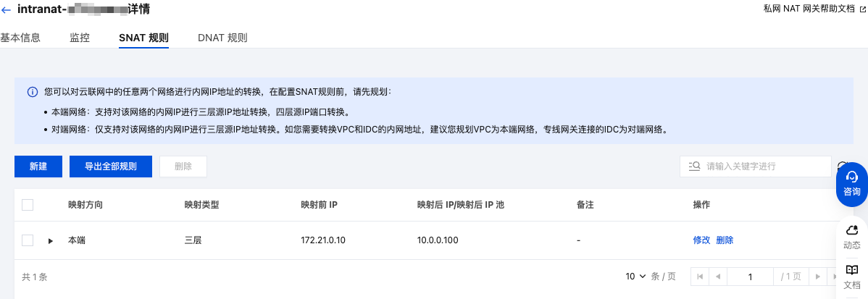Open the 文档 book icon
The height and width of the screenshot is (299, 868).
852,277
